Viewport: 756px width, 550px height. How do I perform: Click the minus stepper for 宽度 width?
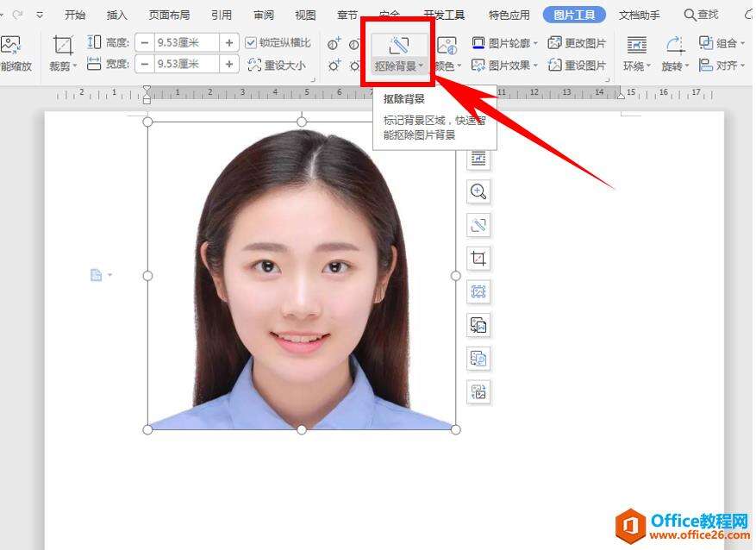pyautogui.click(x=145, y=64)
